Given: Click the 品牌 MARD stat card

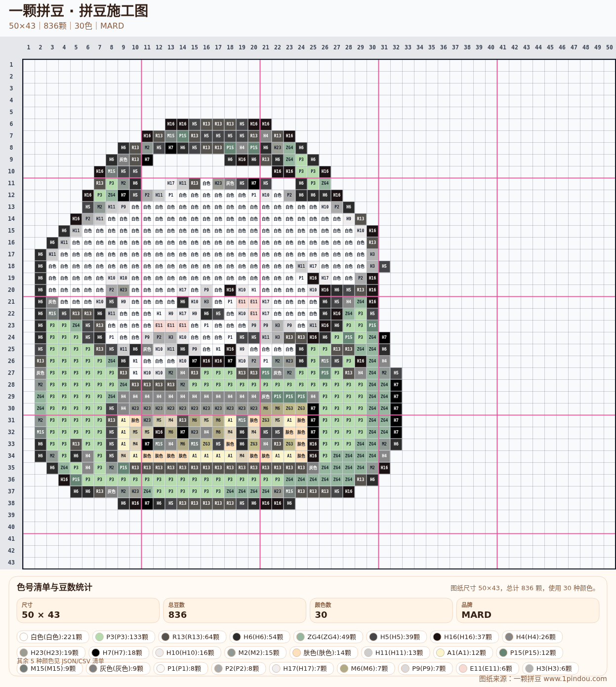Looking at the screenshot, I should point(528,611).
